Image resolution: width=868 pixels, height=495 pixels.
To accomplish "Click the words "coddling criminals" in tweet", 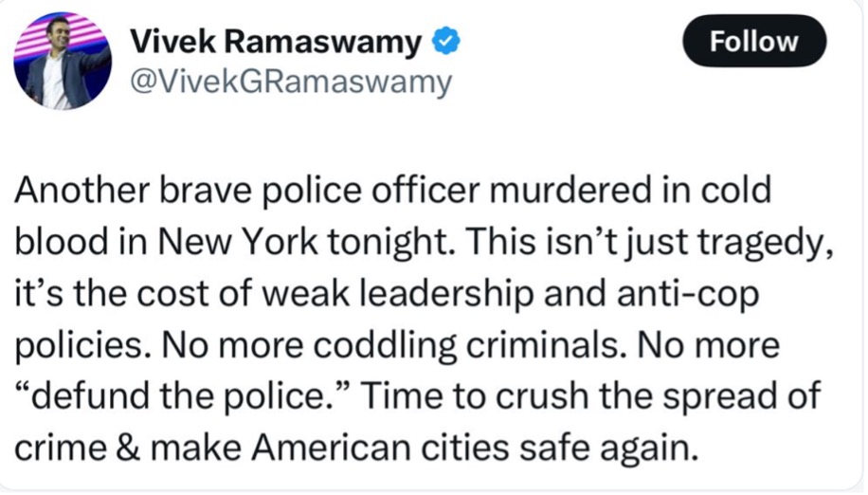I will click(x=465, y=345).
